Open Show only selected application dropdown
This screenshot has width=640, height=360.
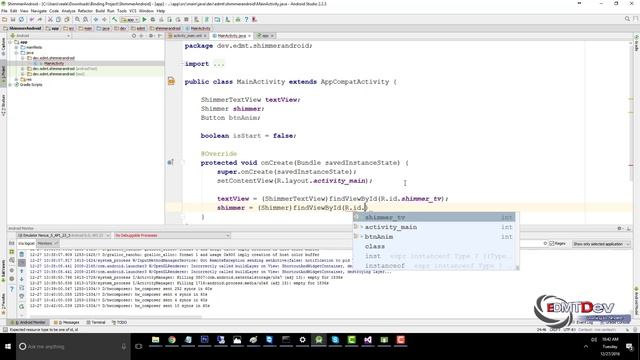601,244
